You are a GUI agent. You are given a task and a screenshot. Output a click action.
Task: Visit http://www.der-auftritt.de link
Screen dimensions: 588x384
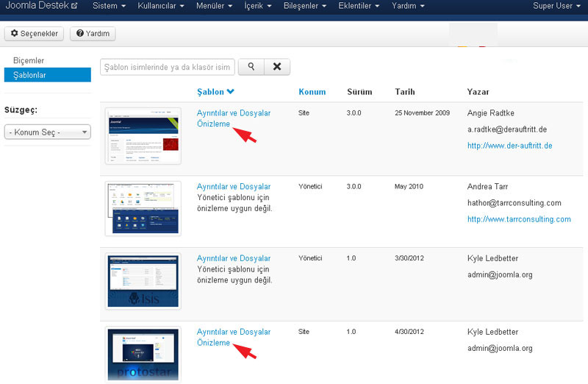509,146
